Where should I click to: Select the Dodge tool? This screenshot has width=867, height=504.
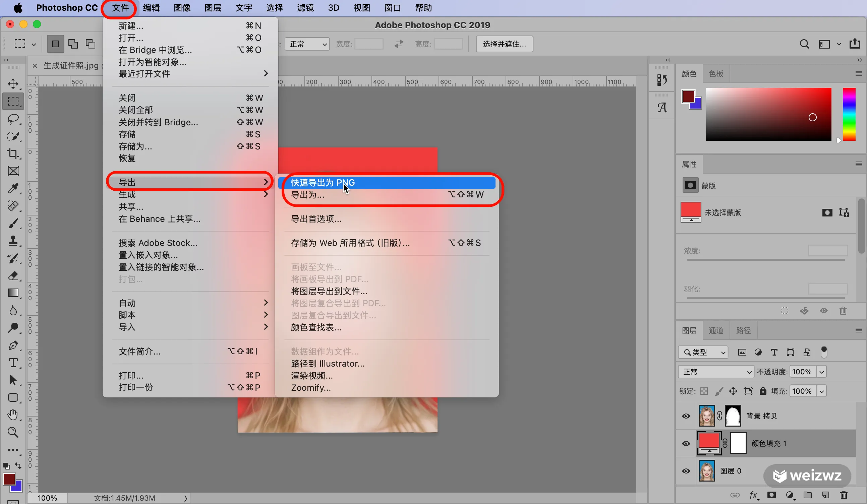13,328
